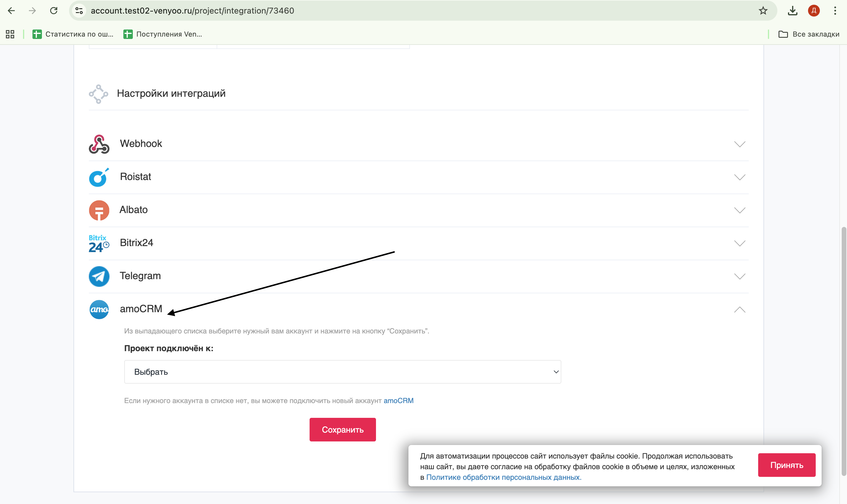
Task: Expand the Roistat section chevron
Action: pos(739,177)
